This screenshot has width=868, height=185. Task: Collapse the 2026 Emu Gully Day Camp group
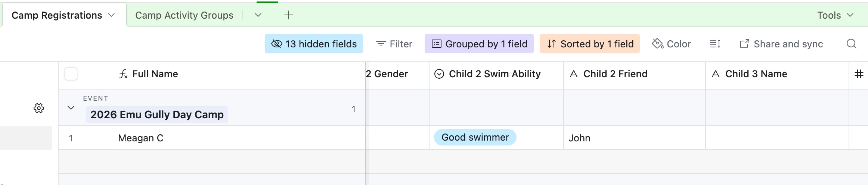coord(71,108)
